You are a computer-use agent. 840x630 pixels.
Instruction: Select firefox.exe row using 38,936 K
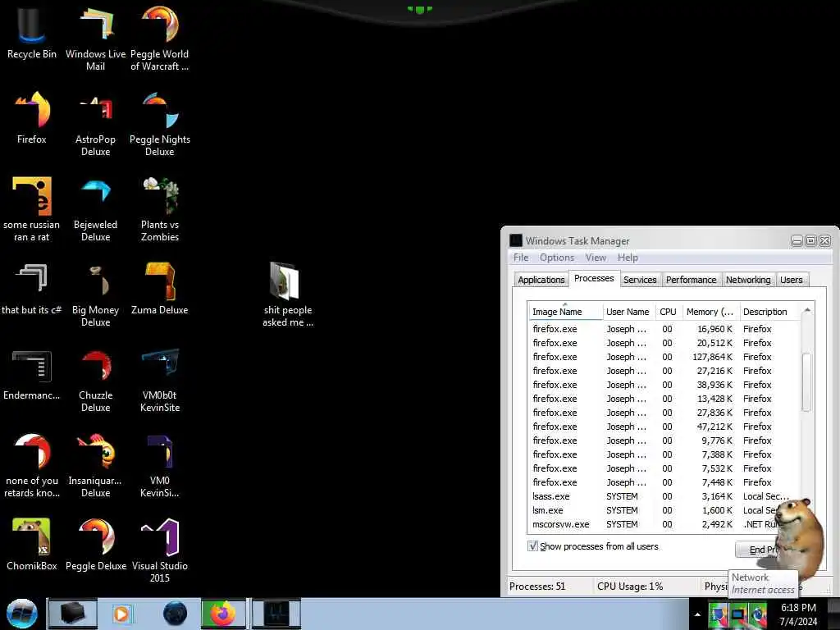coord(664,385)
